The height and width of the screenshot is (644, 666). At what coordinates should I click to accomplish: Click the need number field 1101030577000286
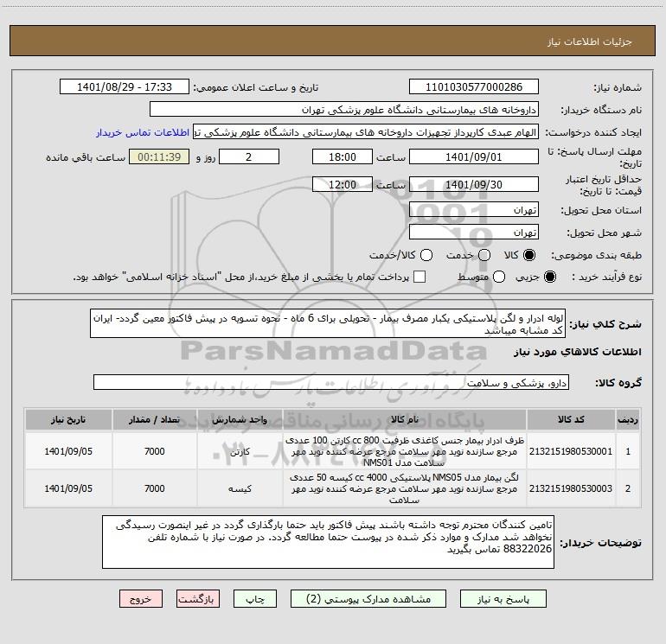click(x=474, y=86)
